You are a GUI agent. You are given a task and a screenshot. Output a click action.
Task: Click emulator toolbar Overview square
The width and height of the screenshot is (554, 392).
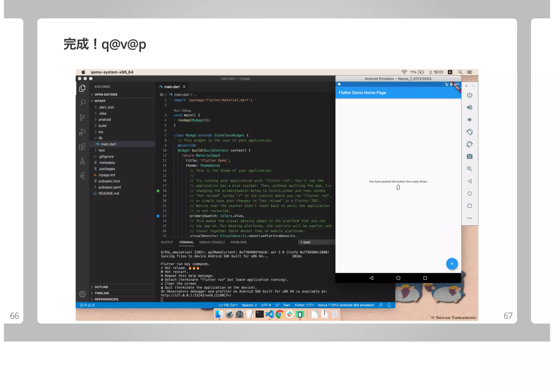tap(470, 206)
